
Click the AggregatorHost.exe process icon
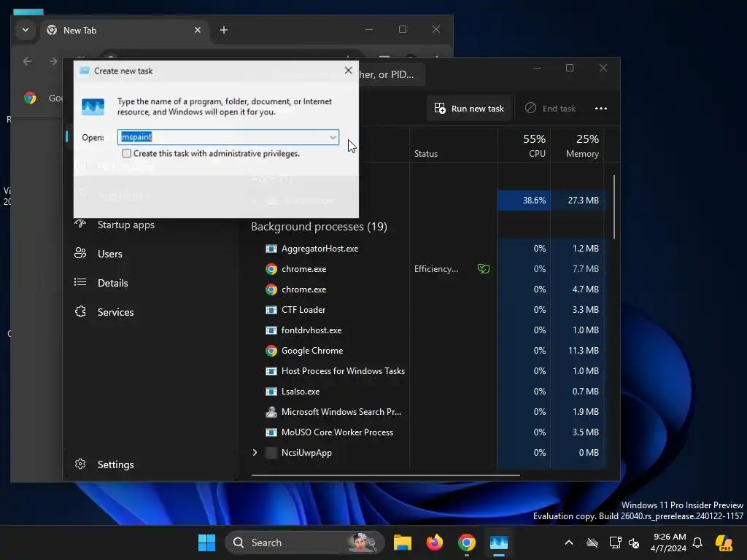271,249
